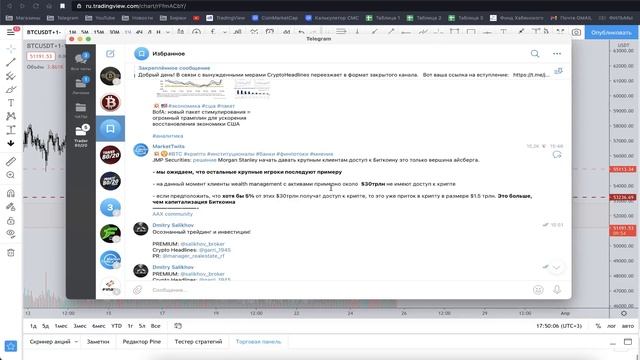Screen dimensions: 640x360
Task: Jump to bottom of chat with down chevron
Action: click(556, 267)
